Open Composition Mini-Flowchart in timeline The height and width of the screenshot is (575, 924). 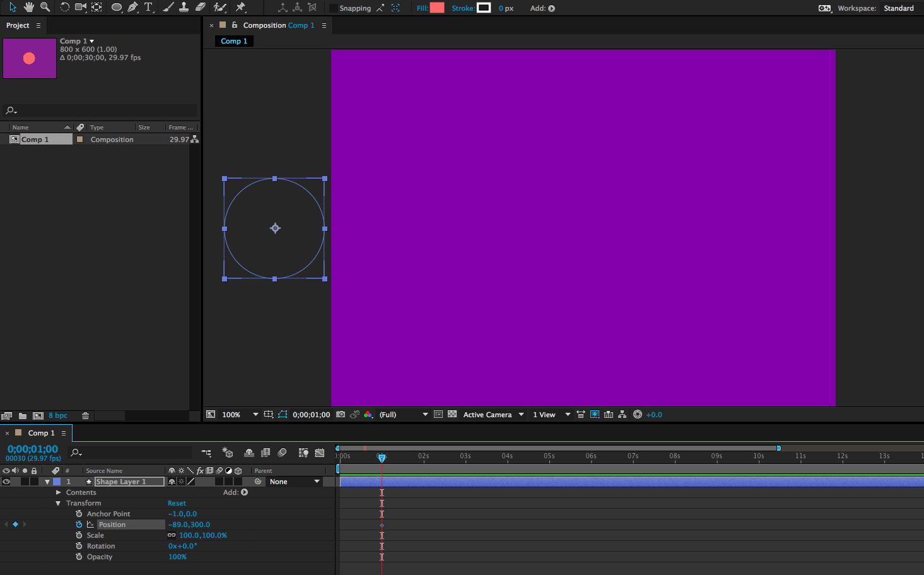coord(206,453)
